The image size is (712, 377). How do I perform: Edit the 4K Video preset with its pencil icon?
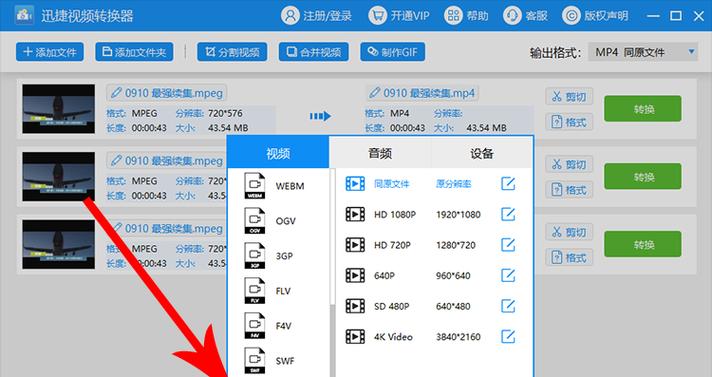(x=508, y=337)
